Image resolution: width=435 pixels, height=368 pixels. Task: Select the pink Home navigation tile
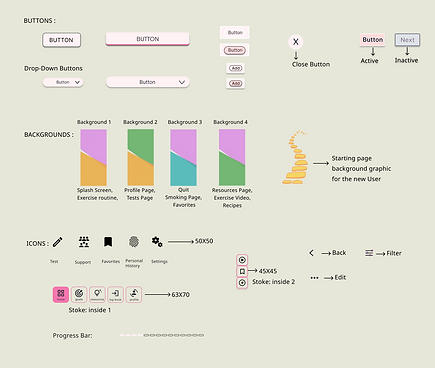(61, 295)
